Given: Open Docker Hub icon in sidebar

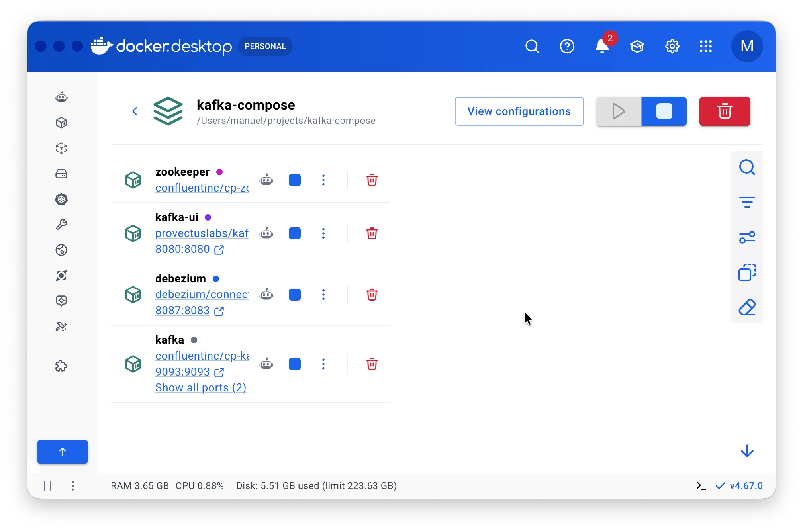Looking at the screenshot, I should [x=61, y=250].
